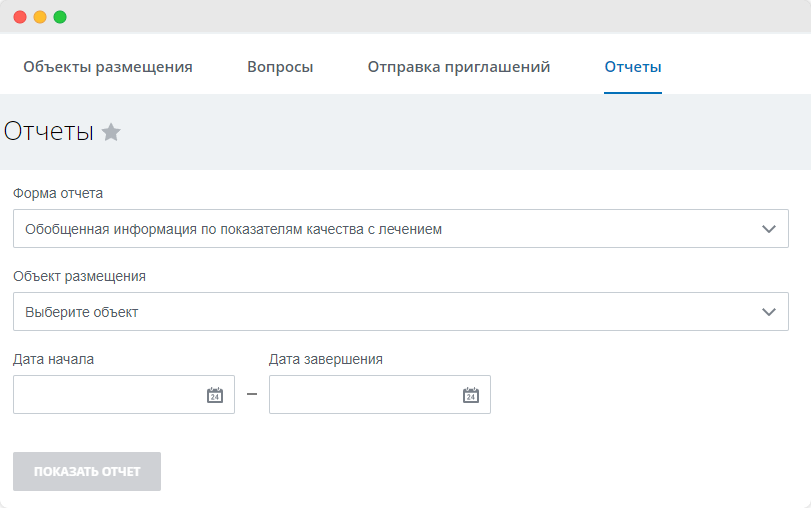Click the Форма отчета label
The height and width of the screenshot is (508, 811).
[x=58, y=193]
